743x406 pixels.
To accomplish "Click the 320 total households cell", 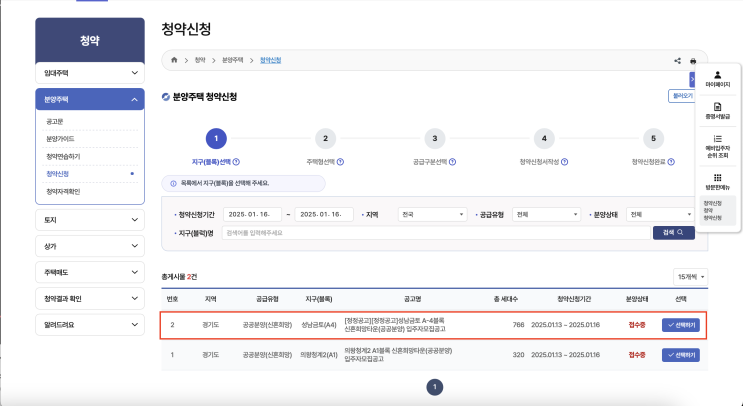I will click(518, 355).
